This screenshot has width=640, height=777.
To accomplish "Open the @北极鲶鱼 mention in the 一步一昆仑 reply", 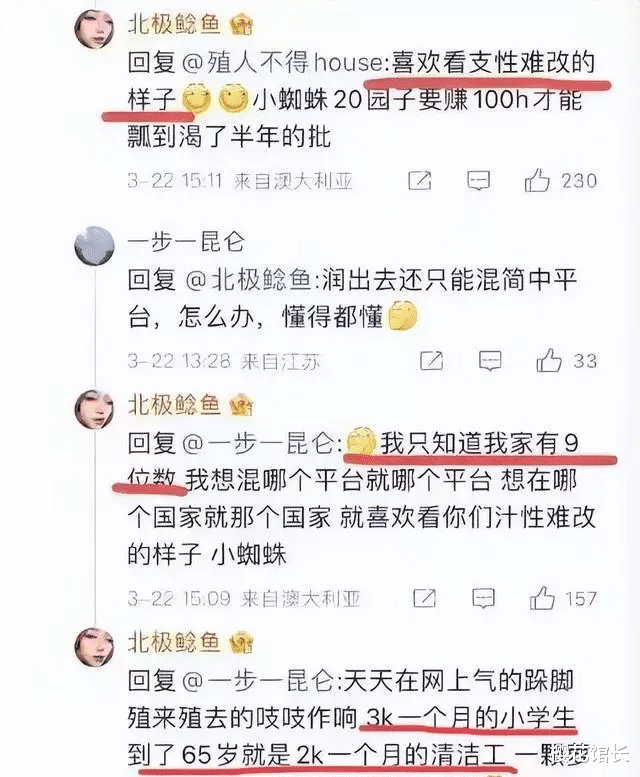I will [250, 280].
